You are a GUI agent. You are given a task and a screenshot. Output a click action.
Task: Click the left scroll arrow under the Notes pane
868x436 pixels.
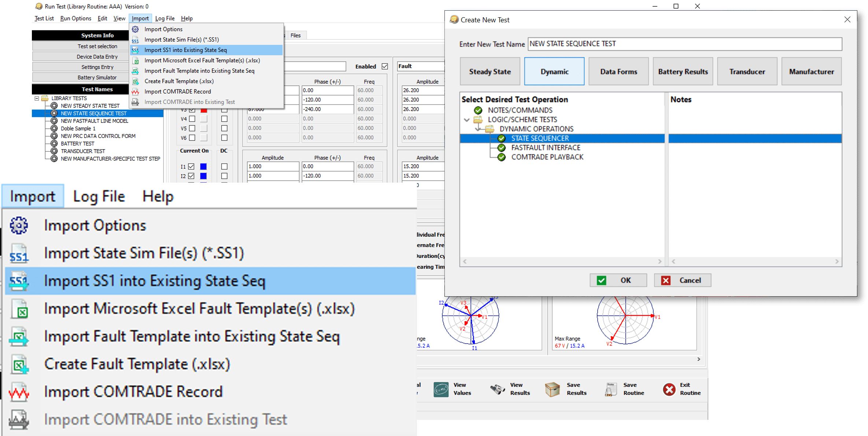point(673,261)
